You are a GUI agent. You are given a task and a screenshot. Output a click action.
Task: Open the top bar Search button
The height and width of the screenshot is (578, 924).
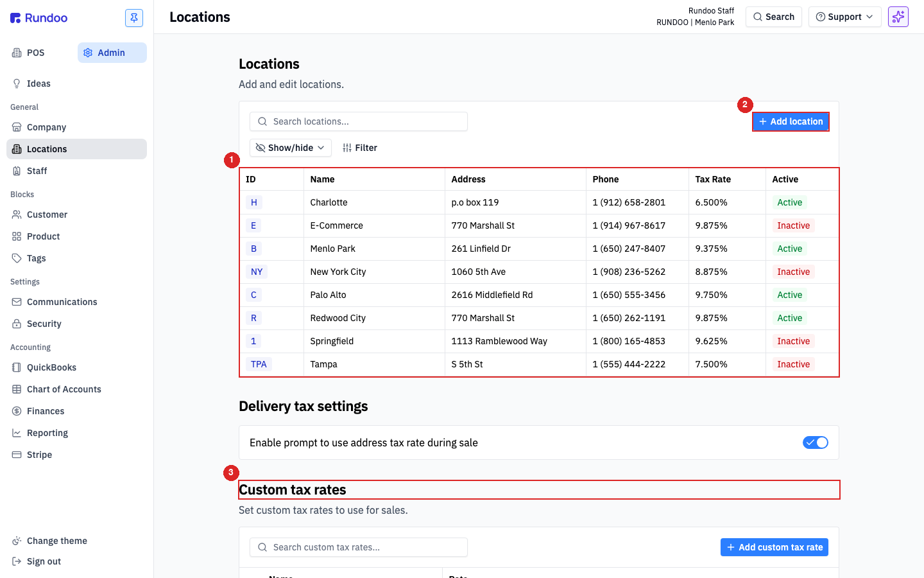tap(774, 17)
